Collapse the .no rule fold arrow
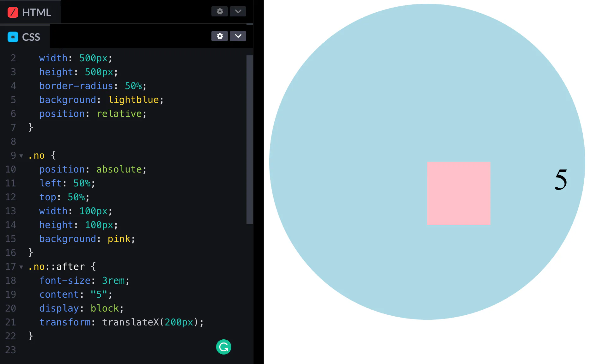The image size is (590, 364). tap(21, 156)
